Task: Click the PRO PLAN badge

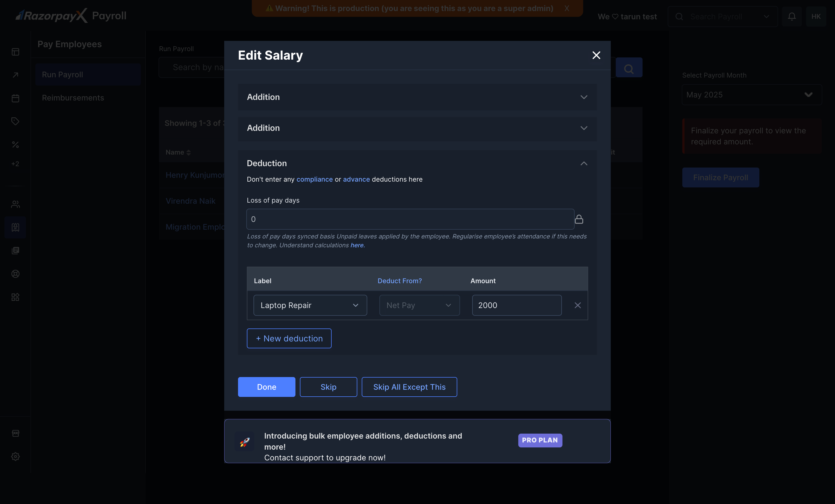Action: click(540, 440)
